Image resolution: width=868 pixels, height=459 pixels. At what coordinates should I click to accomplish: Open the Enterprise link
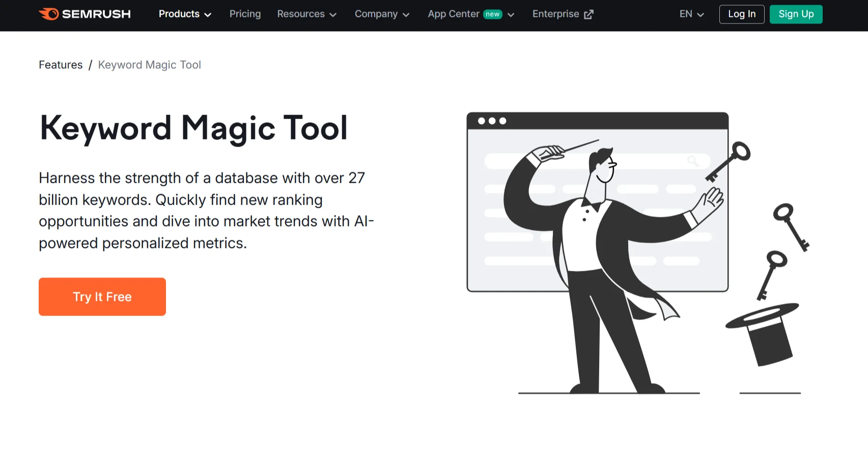click(x=563, y=14)
